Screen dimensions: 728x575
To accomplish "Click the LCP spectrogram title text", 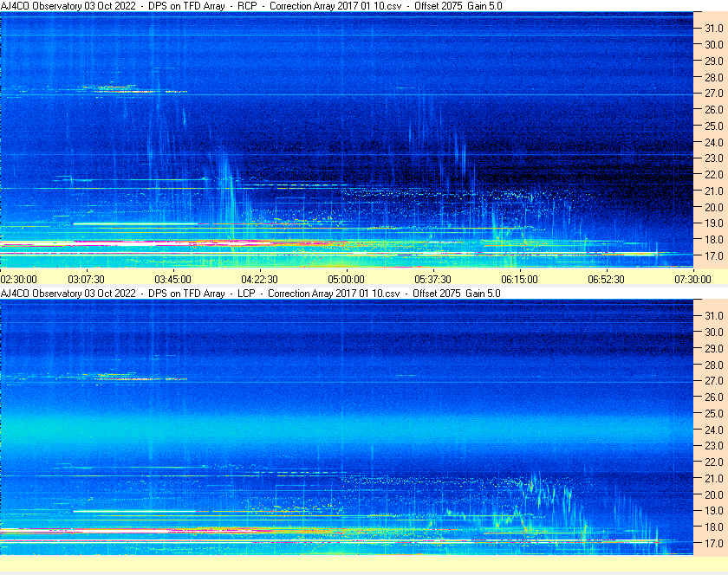I will point(250,294).
